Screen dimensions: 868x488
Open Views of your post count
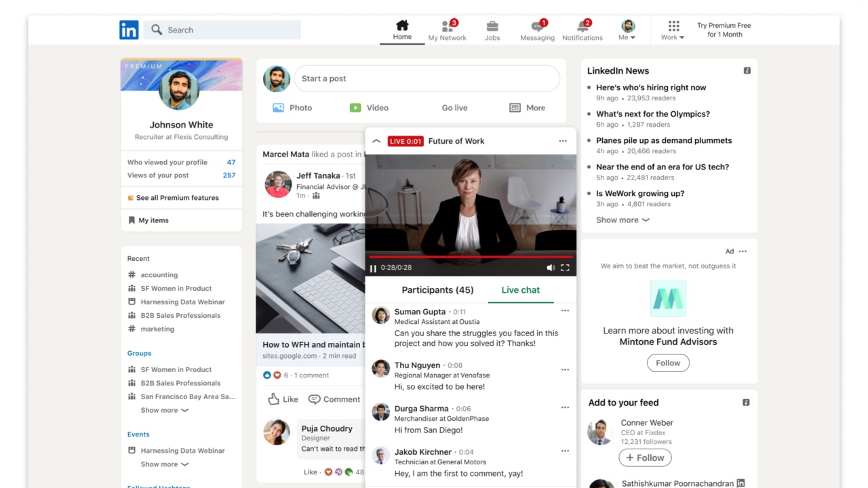pos(181,176)
